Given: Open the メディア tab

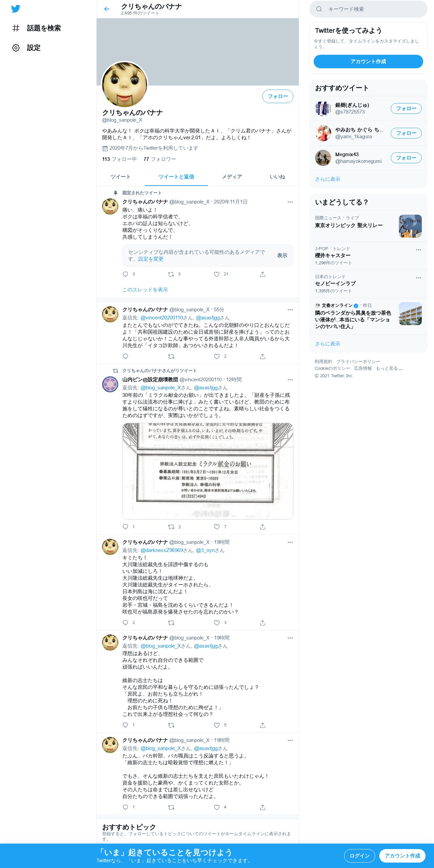Looking at the screenshot, I should 232,177.
